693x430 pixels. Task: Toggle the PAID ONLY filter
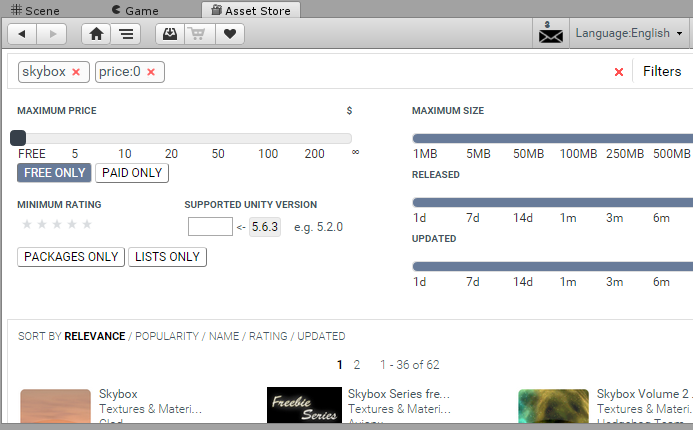click(x=132, y=173)
